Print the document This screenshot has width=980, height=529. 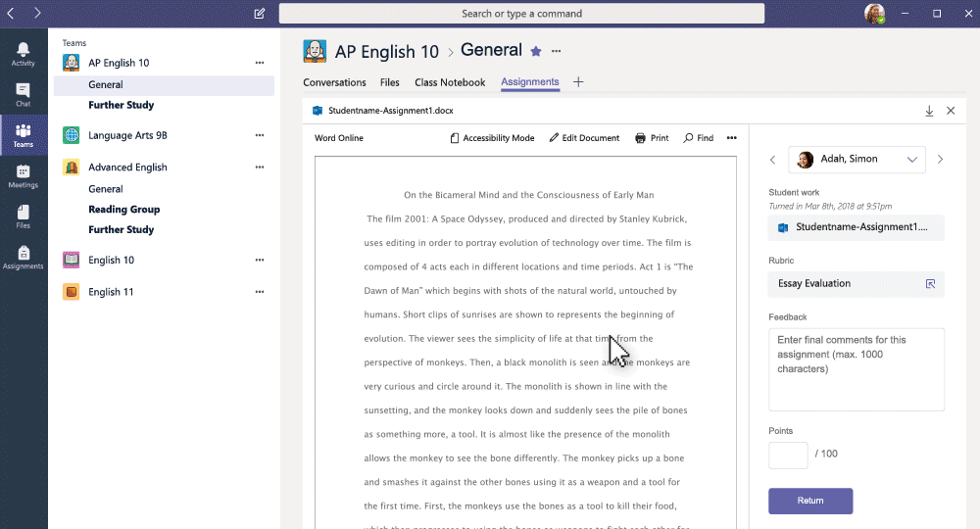[x=652, y=138]
